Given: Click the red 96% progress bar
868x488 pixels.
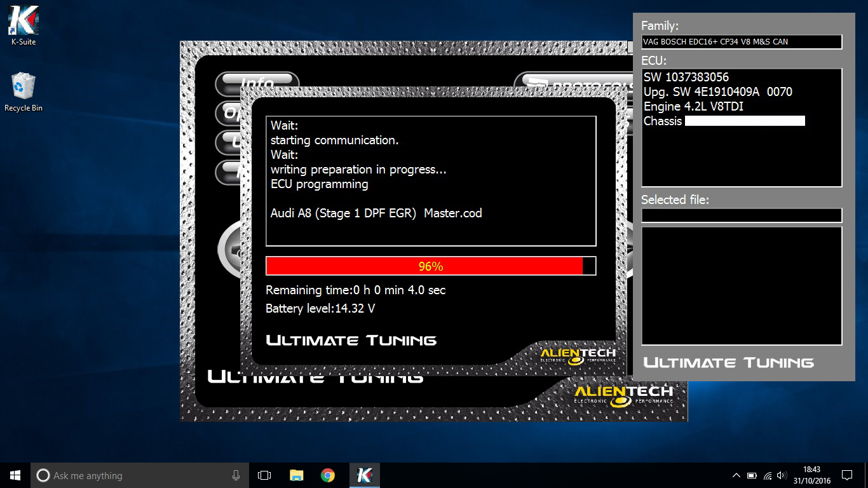Looking at the screenshot, I should [x=430, y=266].
